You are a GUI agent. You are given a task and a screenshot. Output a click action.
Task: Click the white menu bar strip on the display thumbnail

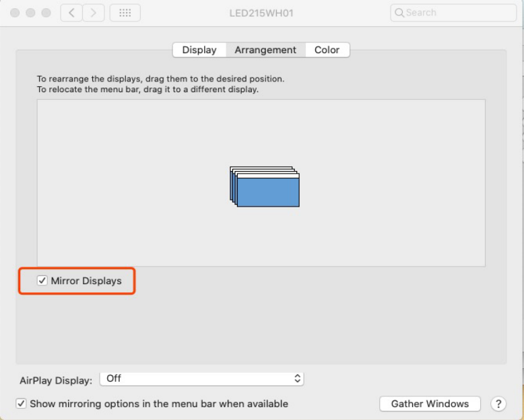[x=268, y=176]
